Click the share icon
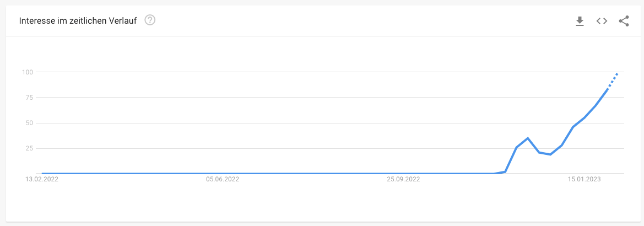This screenshot has height=226, width=644. (624, 21)
